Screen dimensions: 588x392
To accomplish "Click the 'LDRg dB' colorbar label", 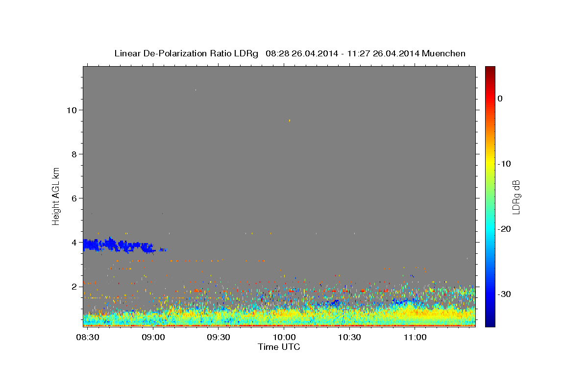I will coord(516,197).
